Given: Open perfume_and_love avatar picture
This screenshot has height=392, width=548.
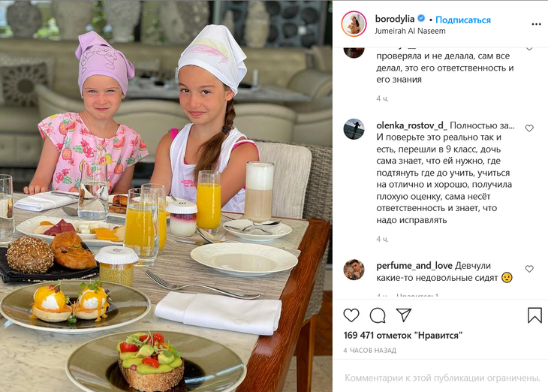Looking at the screenshot, I should point(354,270).
